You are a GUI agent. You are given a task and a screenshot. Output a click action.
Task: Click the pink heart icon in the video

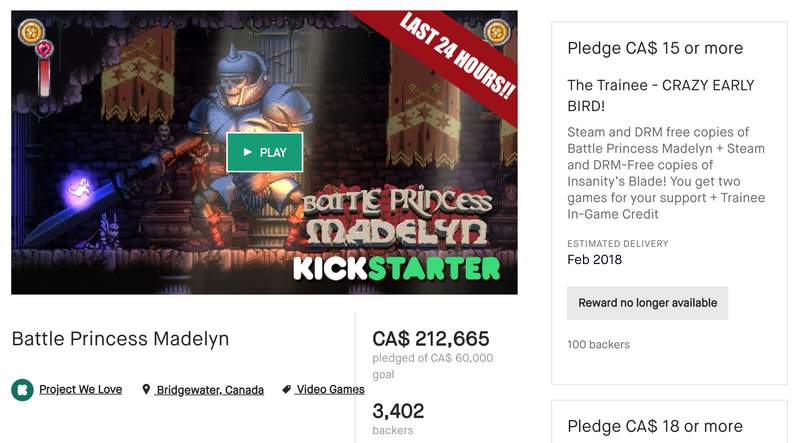[x=44, y=49]
